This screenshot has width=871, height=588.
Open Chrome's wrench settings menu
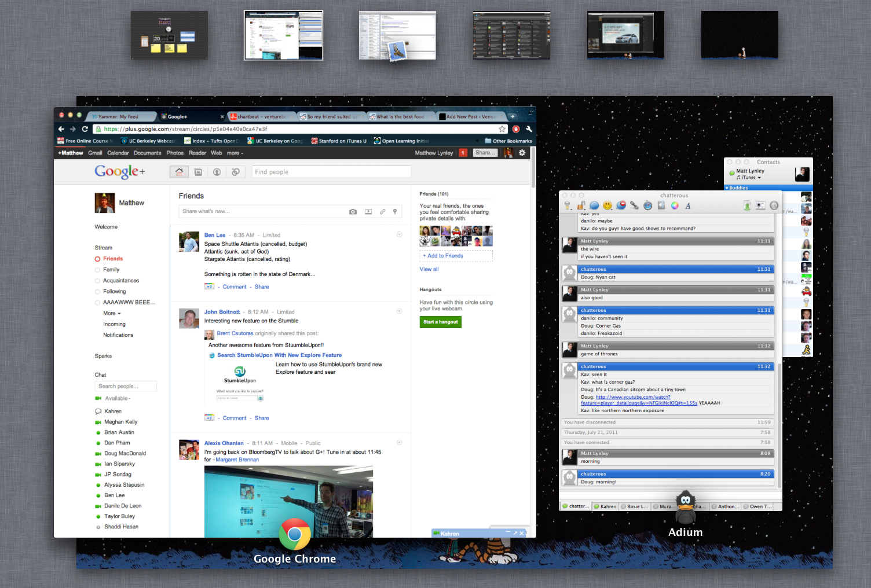(529, 129)
